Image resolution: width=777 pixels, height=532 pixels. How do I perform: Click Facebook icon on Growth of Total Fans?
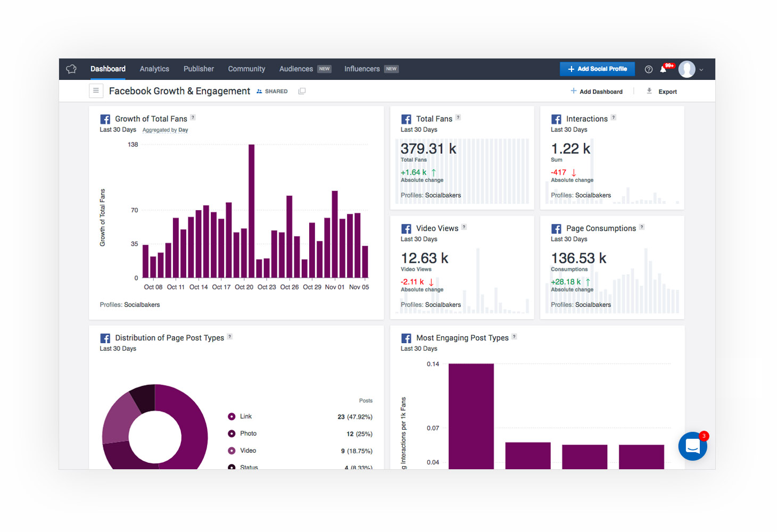coord(105,119)
